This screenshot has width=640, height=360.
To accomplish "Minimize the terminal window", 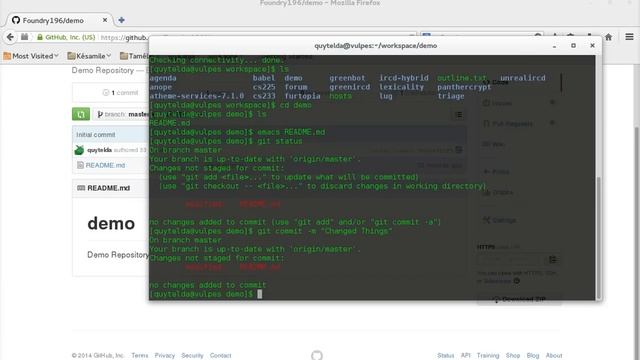I will click(x=554, y=46).
